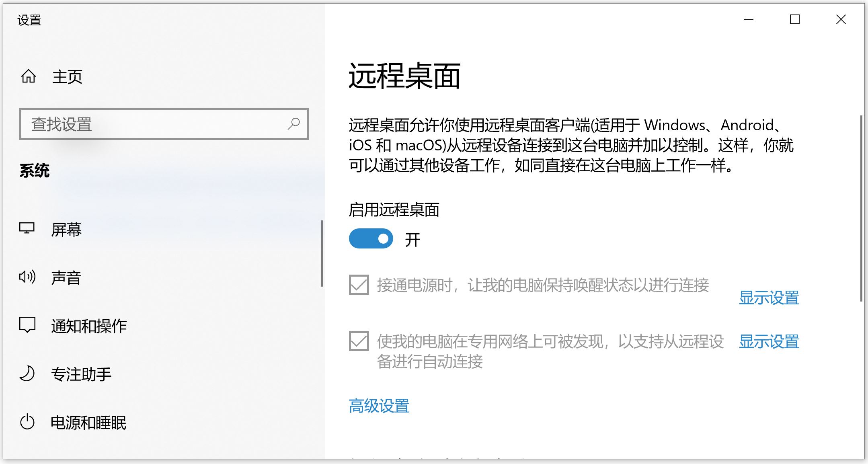The width and height of the screenshot is (868, 464).
Task: Select the 系统 section header
Action: point(35,170)
